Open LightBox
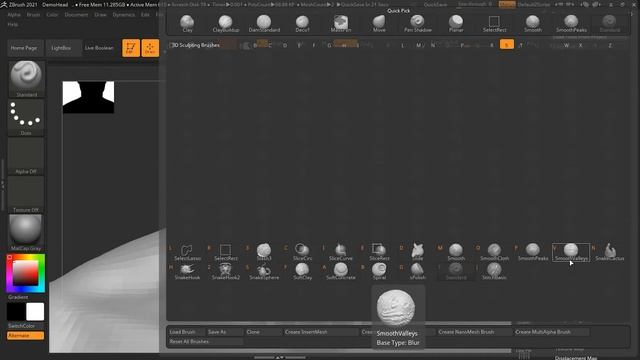The height and width of the screenshot is (360, 640). [61, 48]
